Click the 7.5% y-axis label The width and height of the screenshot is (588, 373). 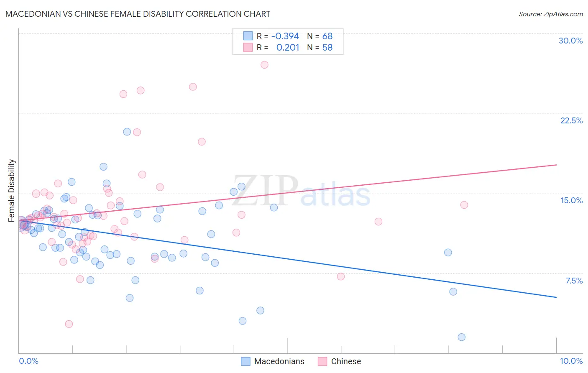coord(574,281)
